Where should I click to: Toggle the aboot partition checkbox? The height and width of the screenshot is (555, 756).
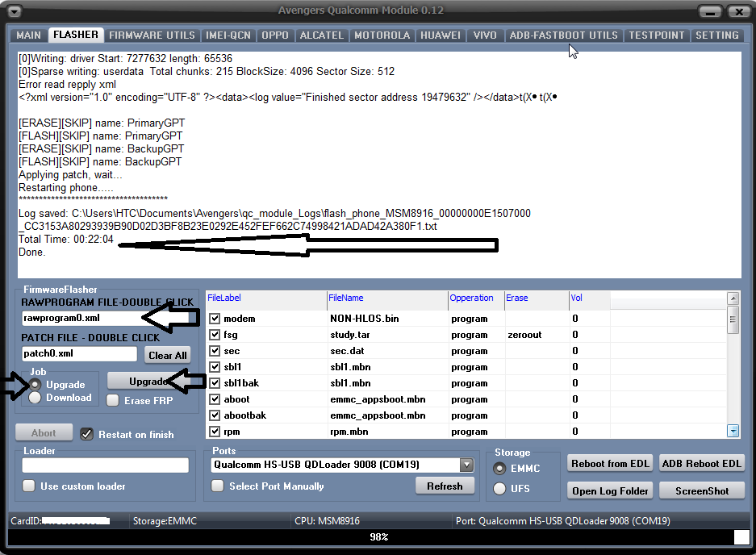coord(215,399)
